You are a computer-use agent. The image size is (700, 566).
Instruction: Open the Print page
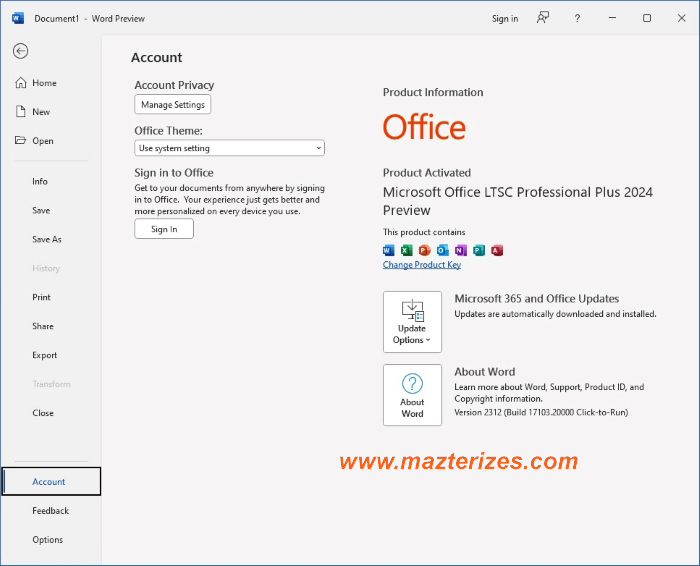click(x=51, y=297)
